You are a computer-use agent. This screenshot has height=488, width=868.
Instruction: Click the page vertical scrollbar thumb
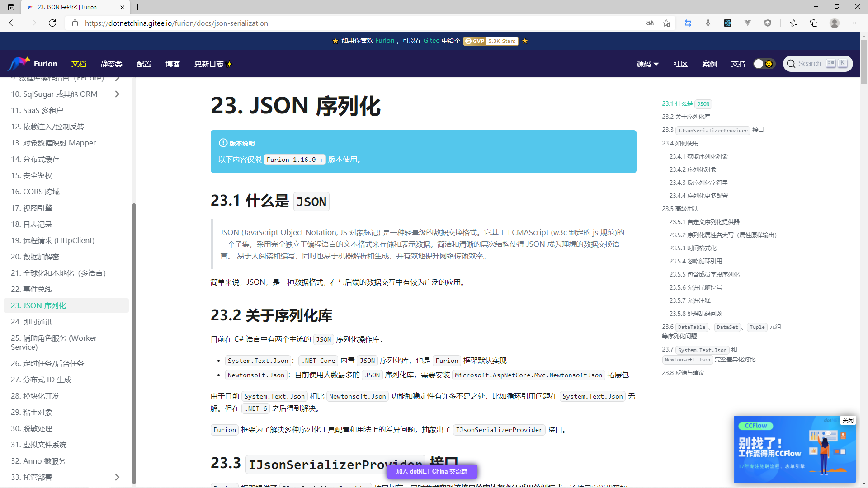(x=864, y=61)
